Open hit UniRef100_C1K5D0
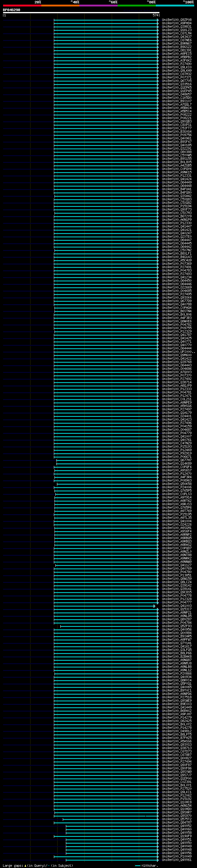 click(176, 98)
